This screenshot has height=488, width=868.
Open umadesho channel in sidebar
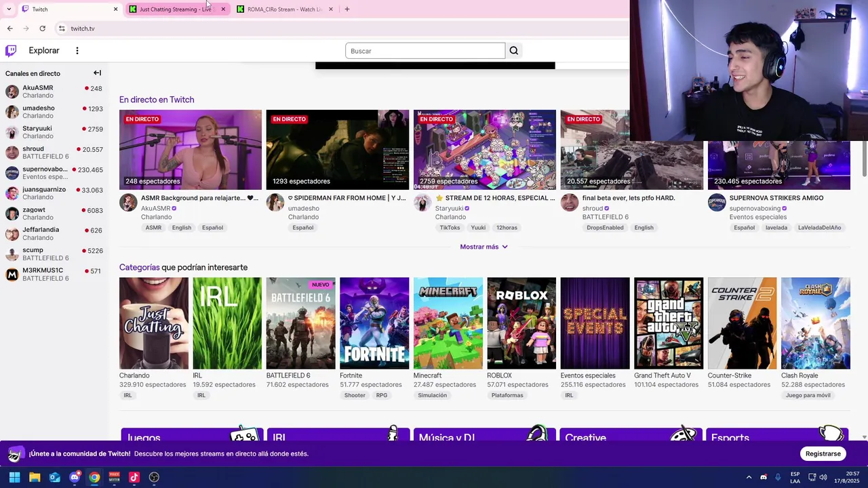54,112
